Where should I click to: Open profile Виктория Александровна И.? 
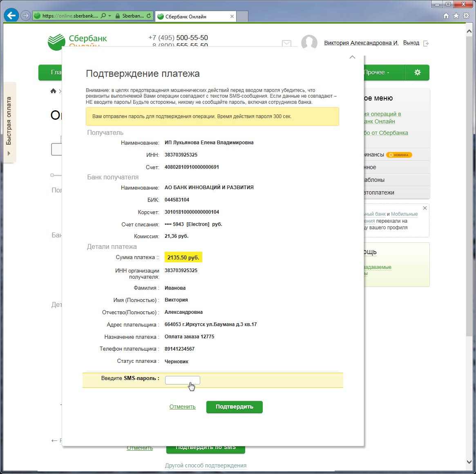[361, 43]
